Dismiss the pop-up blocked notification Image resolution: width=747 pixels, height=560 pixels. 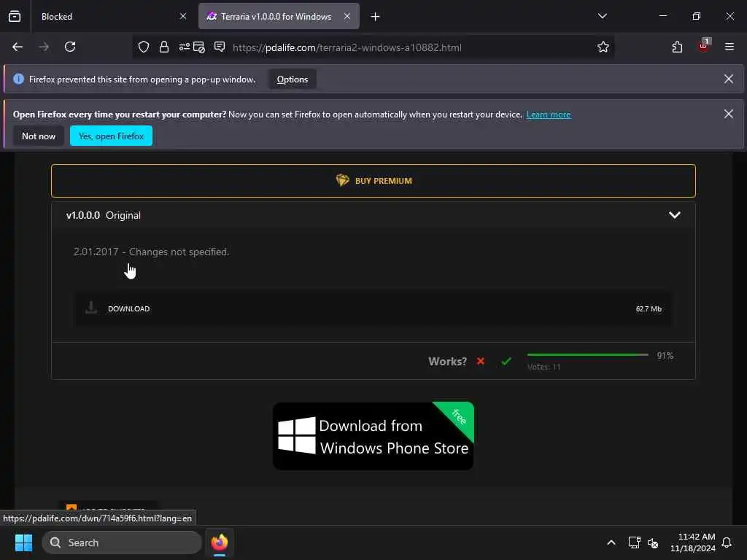click(x=729, y=79)
